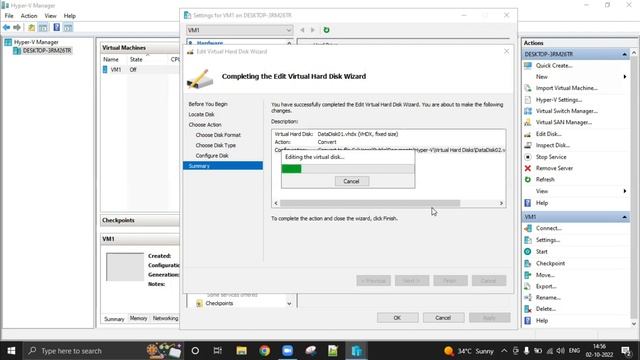The width and height of the screenshot is (640, 360).
Task: Click Stop Service action icon
Action: (528, 157)
